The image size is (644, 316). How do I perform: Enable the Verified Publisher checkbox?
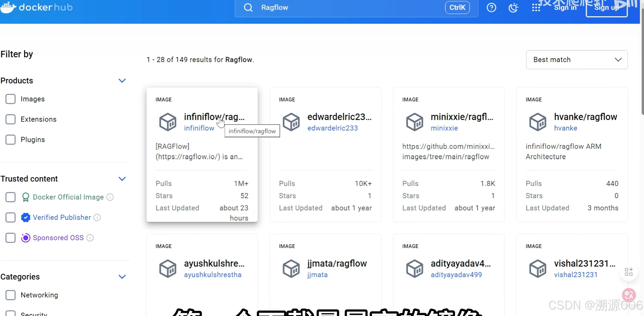coord(10,217)
